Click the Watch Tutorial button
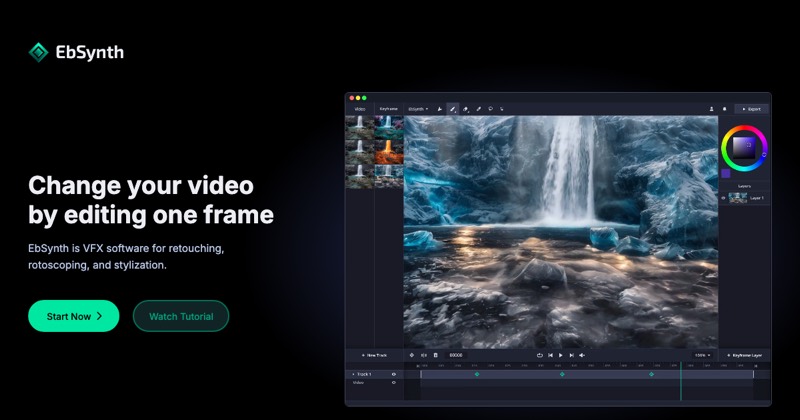The width and height of the screenshot is (800, 420). [x=181, y=316]
